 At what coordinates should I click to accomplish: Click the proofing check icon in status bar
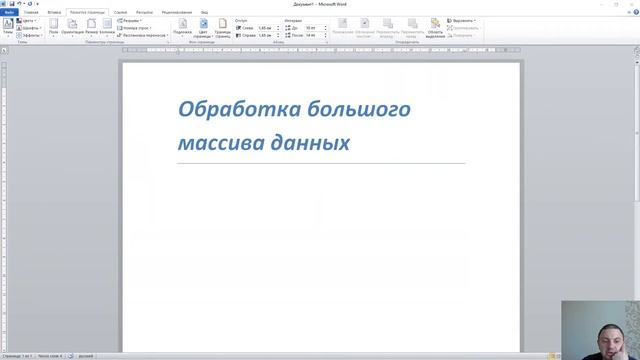coord(70,356)
